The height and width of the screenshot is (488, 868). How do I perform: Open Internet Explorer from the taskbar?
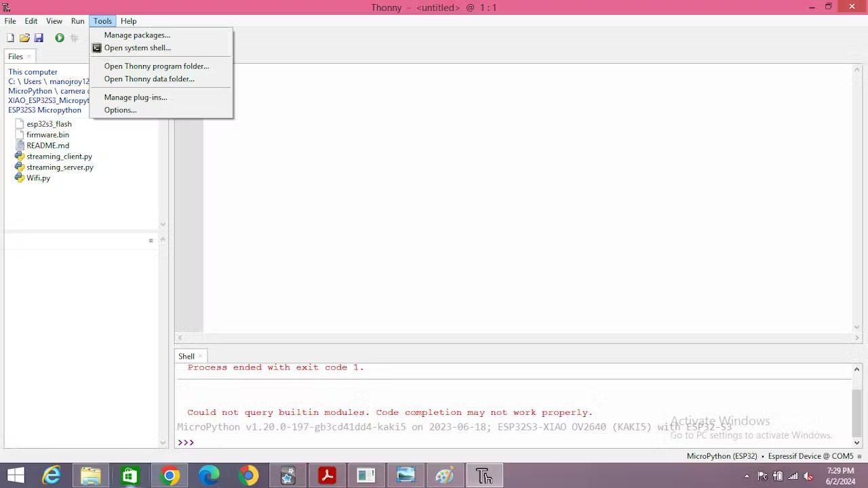click(x=52, y=476)
